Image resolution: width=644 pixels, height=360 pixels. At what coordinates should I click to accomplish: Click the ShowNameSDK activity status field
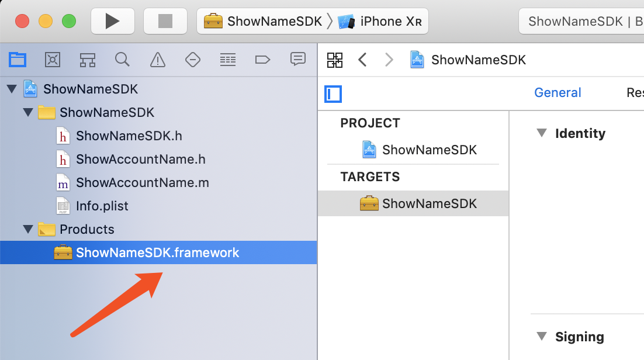[581, 21]
